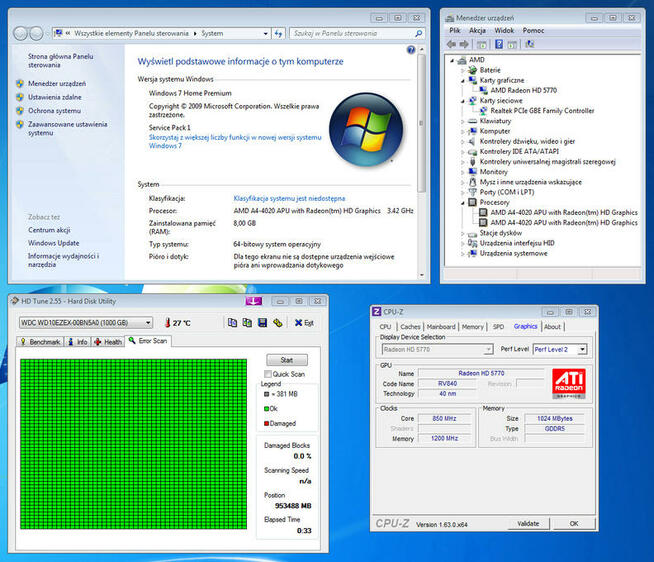654x562 pixels.
Task: Click shield icon beside Ochrona systemu
Action: pyautogui.click(x=20, y=111)
